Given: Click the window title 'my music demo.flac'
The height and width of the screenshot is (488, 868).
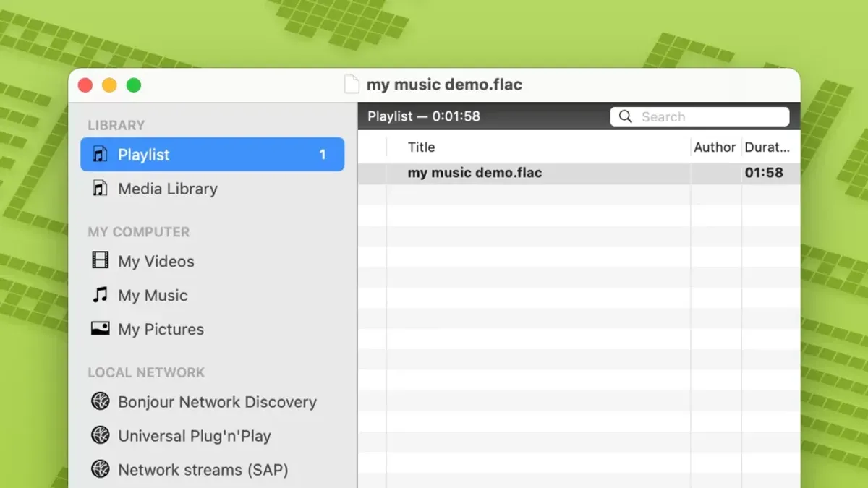Looking at the screenshot, I should (x=444, y=85).
